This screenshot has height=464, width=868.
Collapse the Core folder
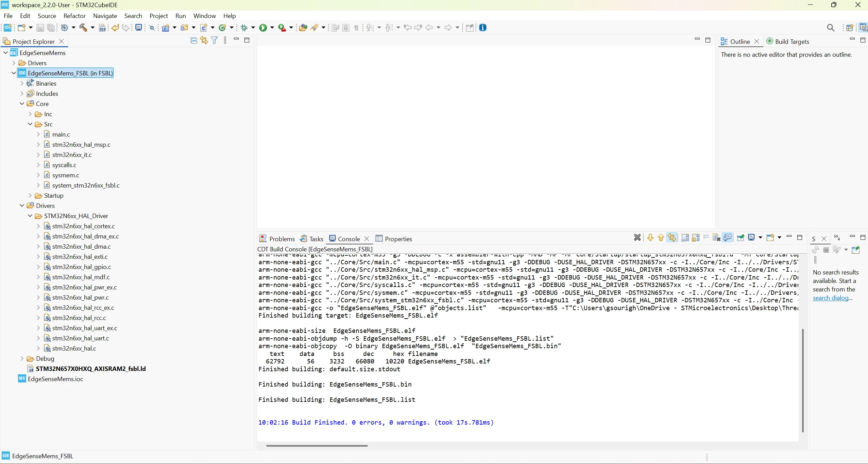tap(22, 104)
